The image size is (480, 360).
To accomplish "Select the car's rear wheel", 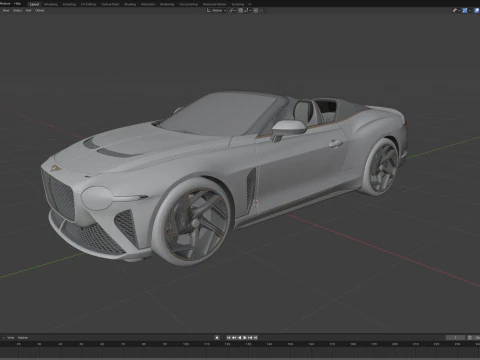I will (382, 168).
